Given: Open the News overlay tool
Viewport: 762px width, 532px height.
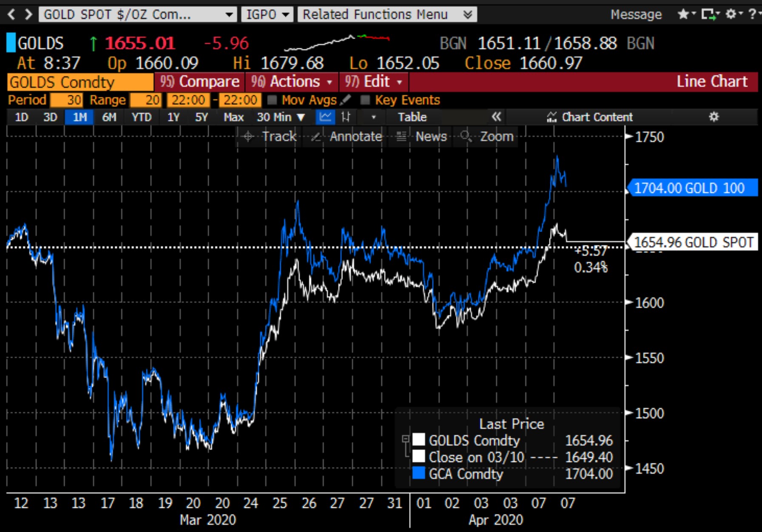Looking at the screenshot, I should pyautogui.click(x=421, y=136).
